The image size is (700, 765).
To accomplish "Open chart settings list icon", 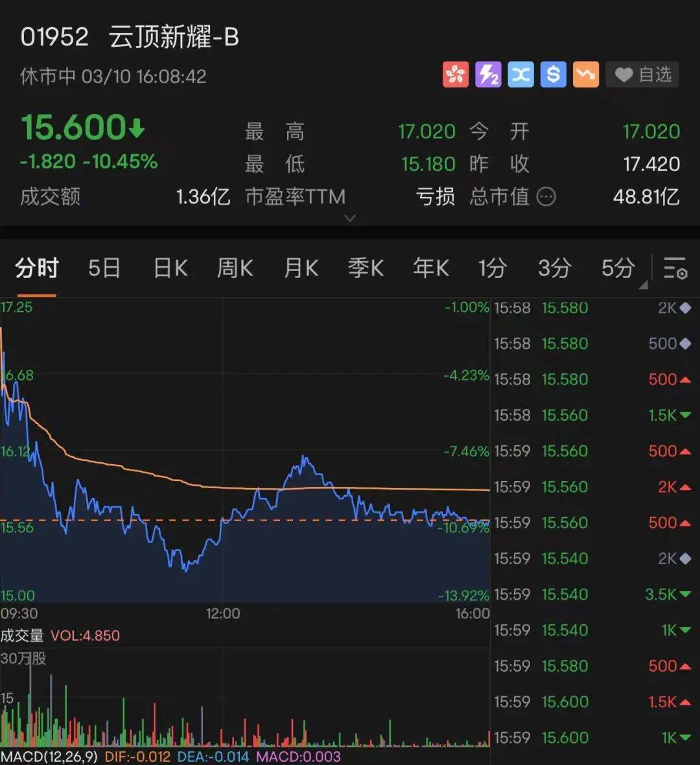I will pyautogui.click(x=675, y=268).
